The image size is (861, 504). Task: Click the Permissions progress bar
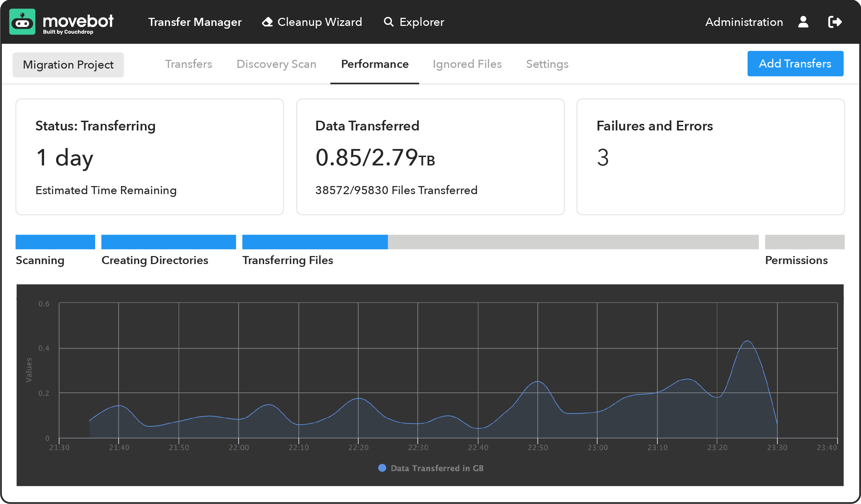[x=805, y=242]
